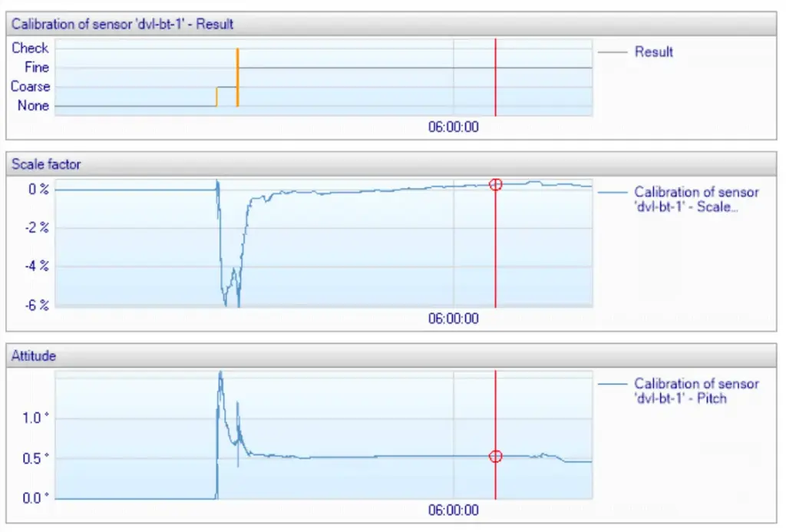Click the 06:00:00 time label under Scale factor chart
786x532 pixels.
[453, 319]
